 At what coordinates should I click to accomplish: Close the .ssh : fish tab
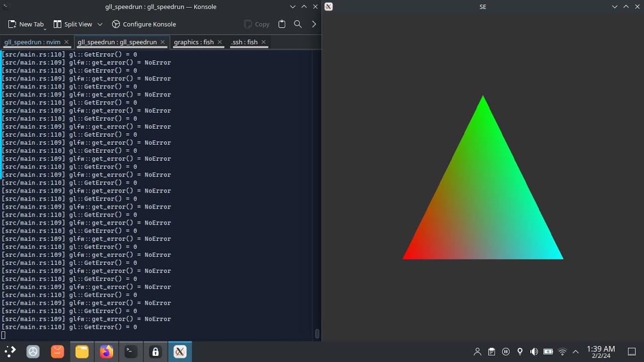pos(264,42)
